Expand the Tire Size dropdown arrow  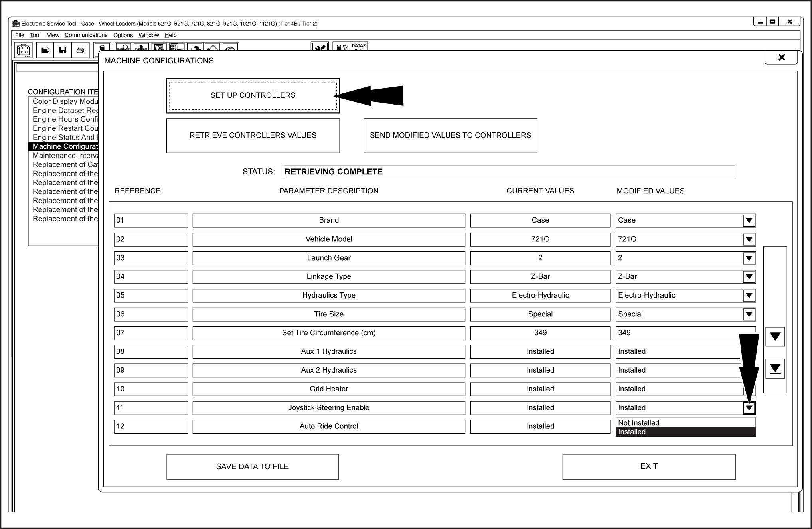(749, 314)
